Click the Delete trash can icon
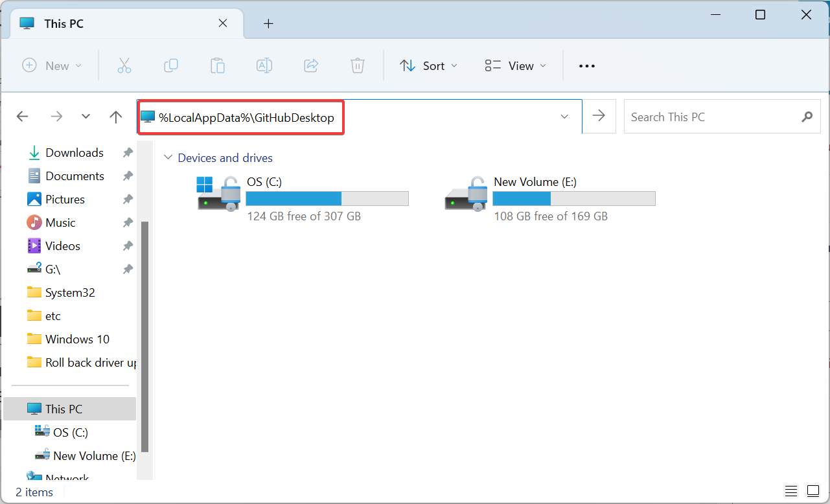This screenshot has height=504, width=830. coord(358,65)
